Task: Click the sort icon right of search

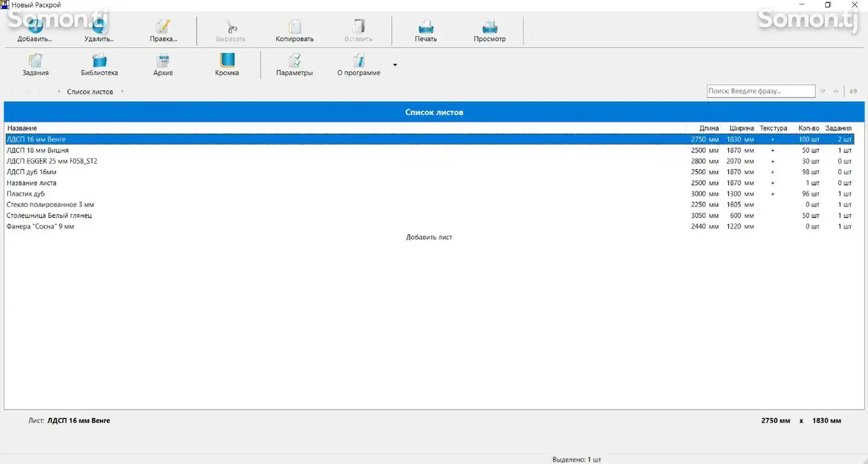Action: [853, 91]
